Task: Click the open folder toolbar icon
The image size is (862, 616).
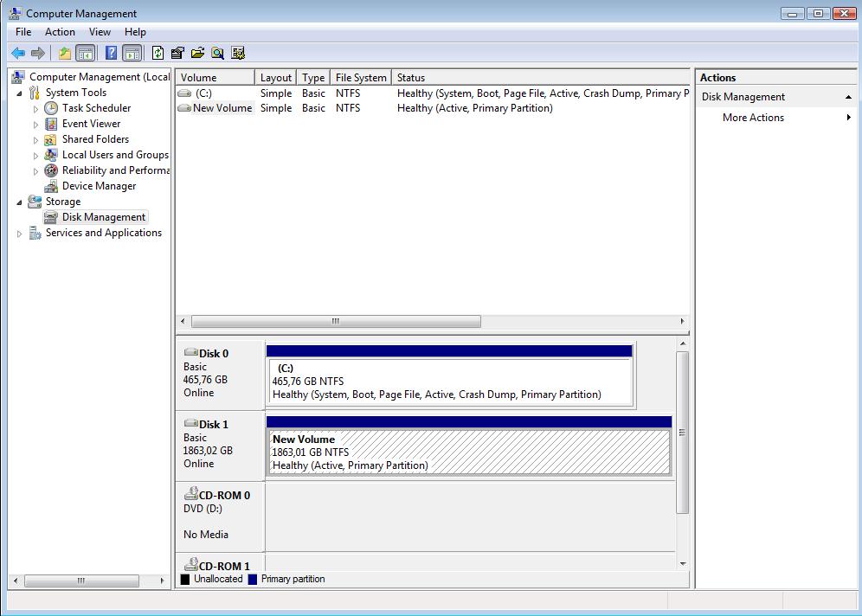Action: coord(197,54)
